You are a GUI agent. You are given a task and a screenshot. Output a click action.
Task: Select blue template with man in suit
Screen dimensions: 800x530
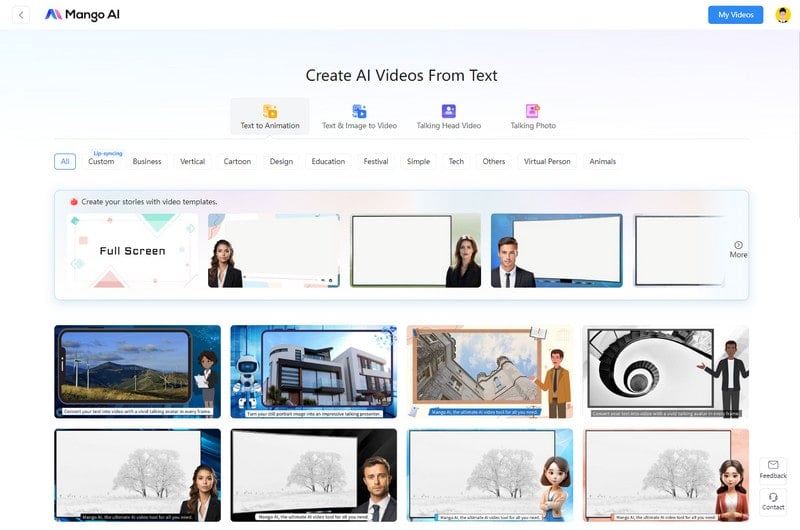point(557,250)
